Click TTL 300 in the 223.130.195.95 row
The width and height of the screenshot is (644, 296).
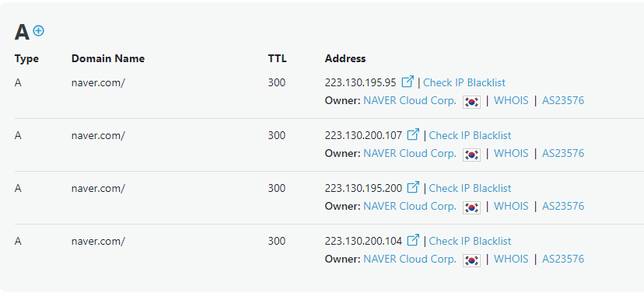[277, 83]
